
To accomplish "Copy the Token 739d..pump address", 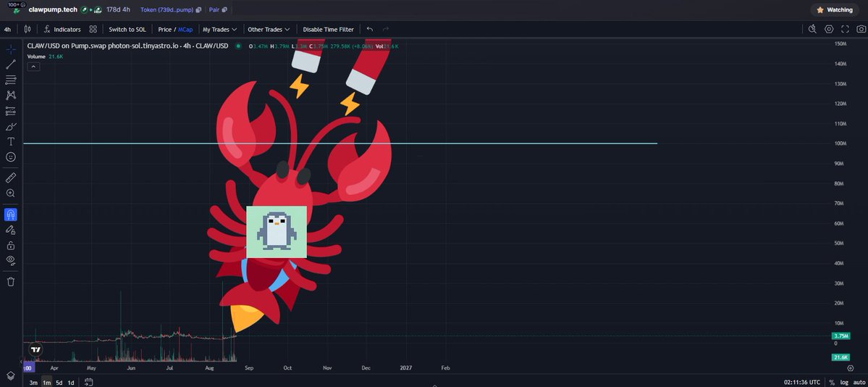I will [198, 10].
